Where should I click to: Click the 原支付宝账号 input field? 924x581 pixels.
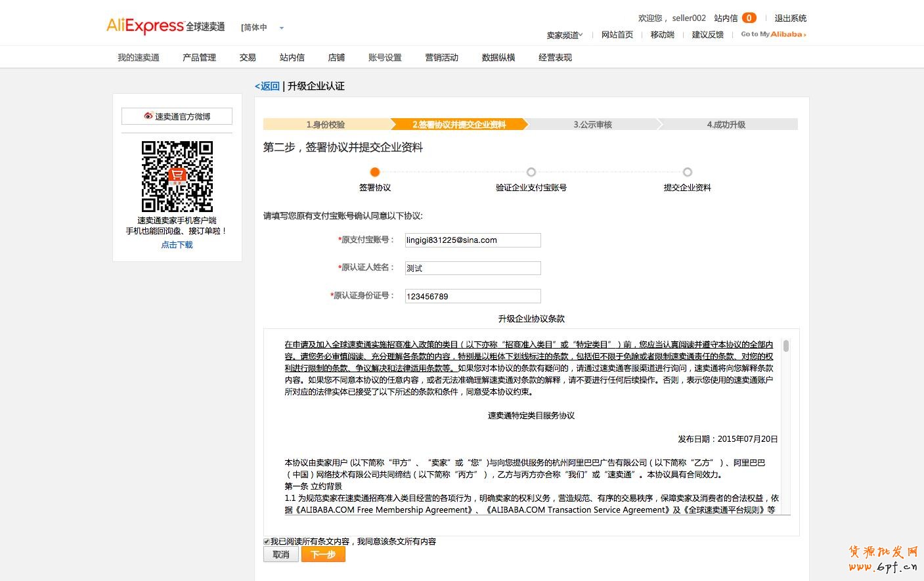473,240
